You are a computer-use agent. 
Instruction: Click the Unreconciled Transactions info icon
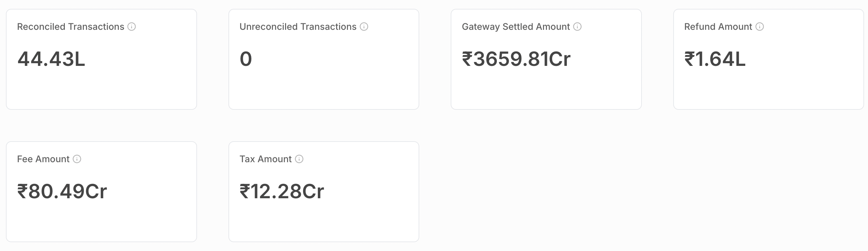(364, 27)
